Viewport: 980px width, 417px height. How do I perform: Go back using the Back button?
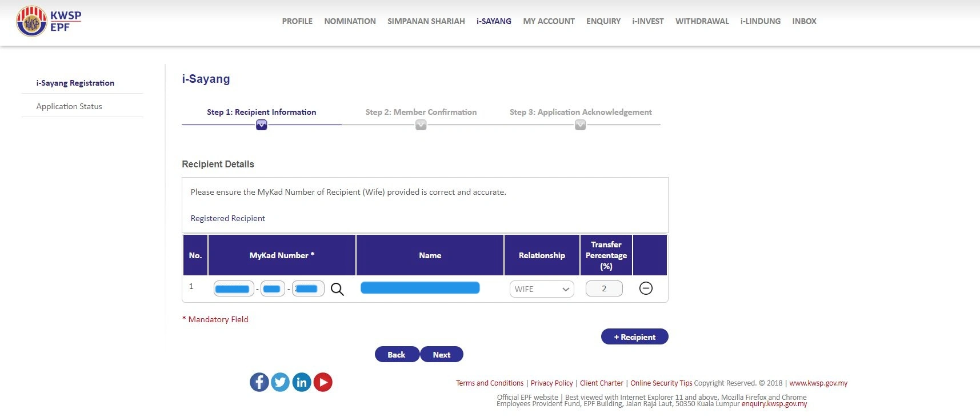coord(397,355)
